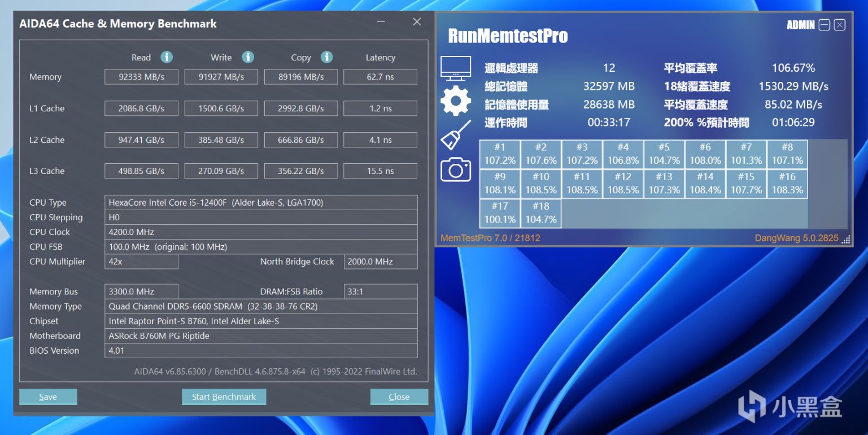The image size is (868, 435).
Task: Select thread #6 tile at 108.0%
Action: [x=705, y=154]
